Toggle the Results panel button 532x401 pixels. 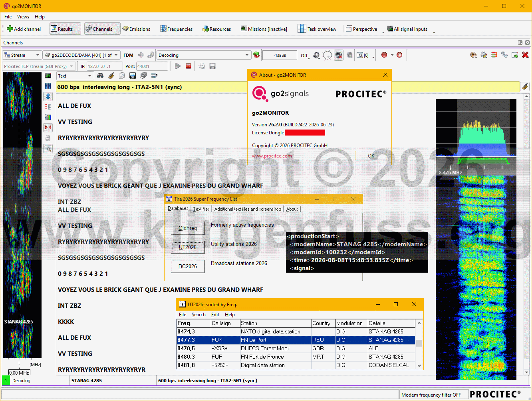(x=65, y=29)
